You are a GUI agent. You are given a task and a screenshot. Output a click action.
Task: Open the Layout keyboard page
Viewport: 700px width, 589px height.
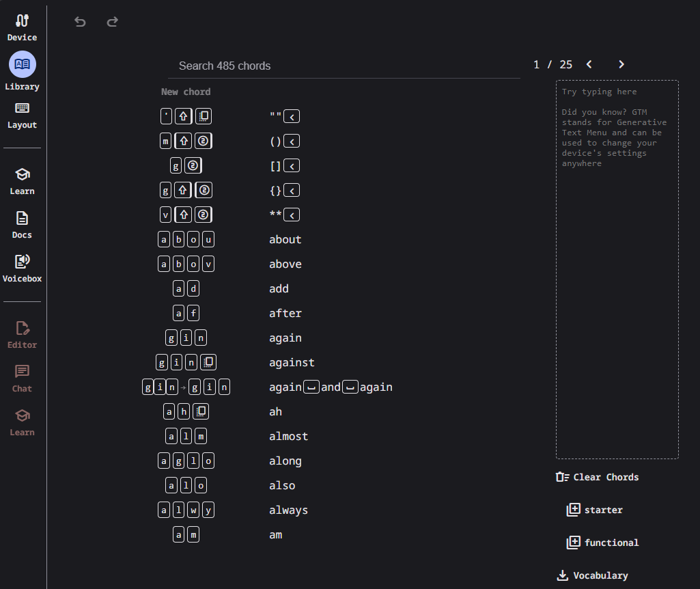[22, 115]
